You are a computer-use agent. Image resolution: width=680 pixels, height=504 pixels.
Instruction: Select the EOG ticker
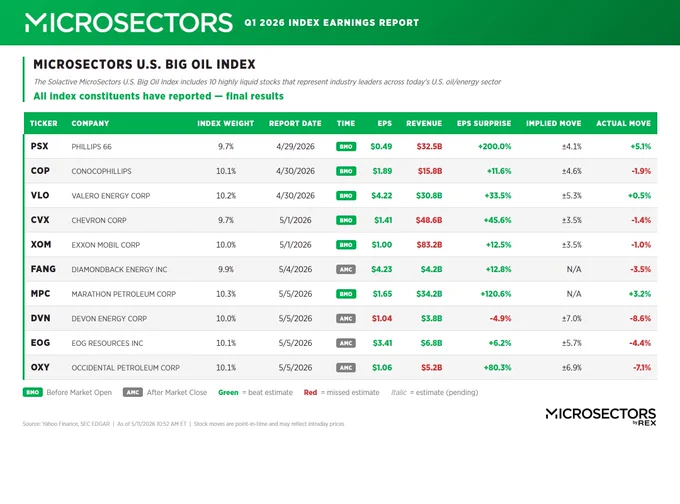pyautogui.click(x=40, y=343)
